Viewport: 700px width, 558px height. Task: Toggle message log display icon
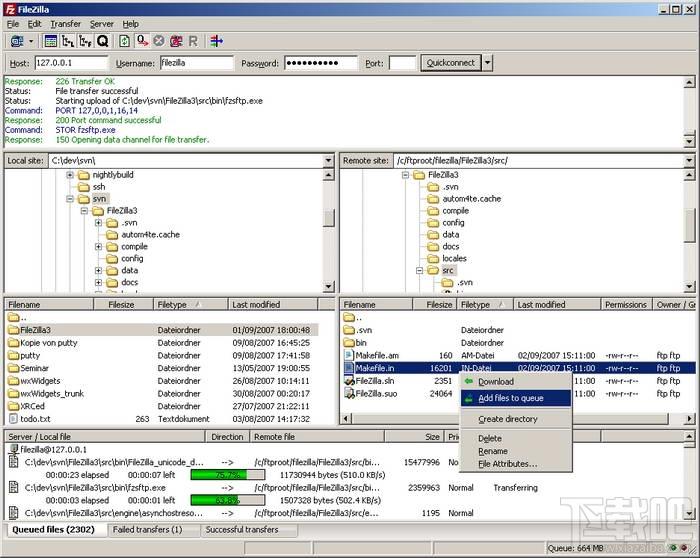pyautogui.click(x=51, y=41)
